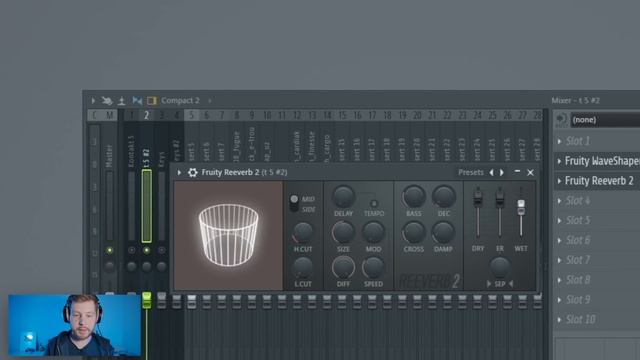Click the DELAY knob in Reeverb 2
The height and width of the screenshot is (360, 640).
pos(343,197)
